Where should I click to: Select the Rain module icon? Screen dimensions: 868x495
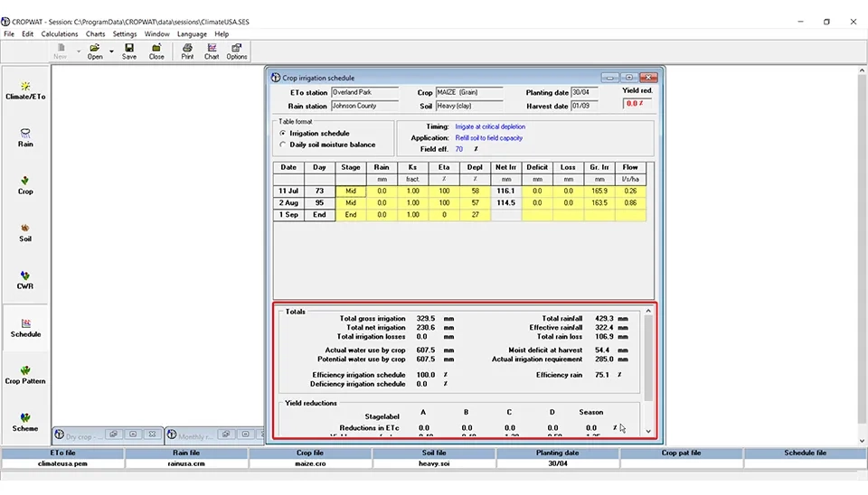(x=25, y=136)
